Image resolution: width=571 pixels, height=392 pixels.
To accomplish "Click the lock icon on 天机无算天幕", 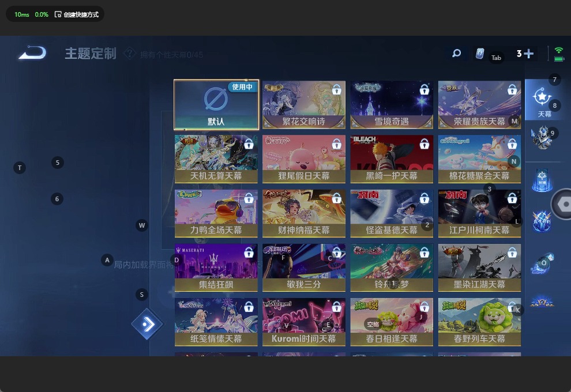I will pos(249,144).
